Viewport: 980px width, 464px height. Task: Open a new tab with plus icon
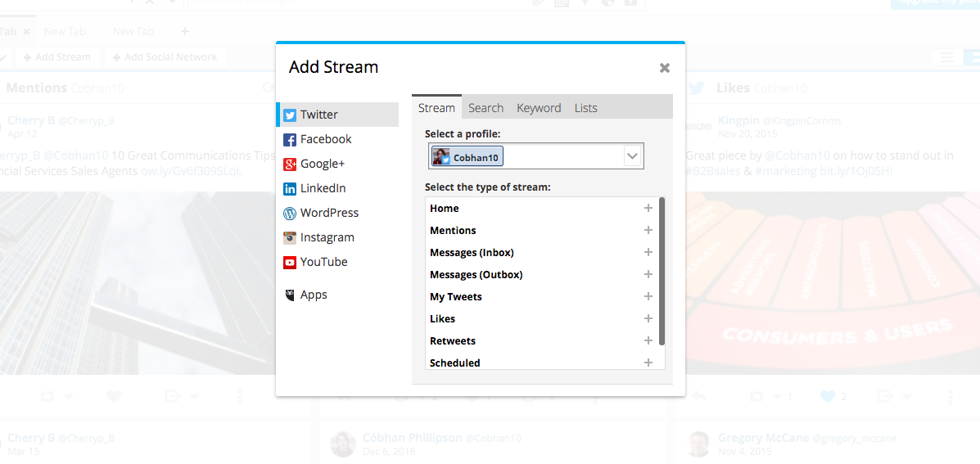184,30
